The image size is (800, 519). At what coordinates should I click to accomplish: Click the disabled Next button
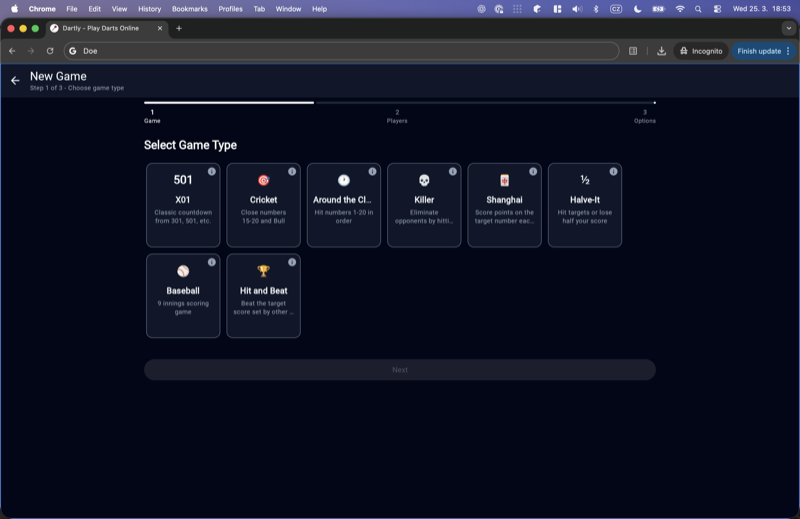pyautogui.click(x=399, y=369)
